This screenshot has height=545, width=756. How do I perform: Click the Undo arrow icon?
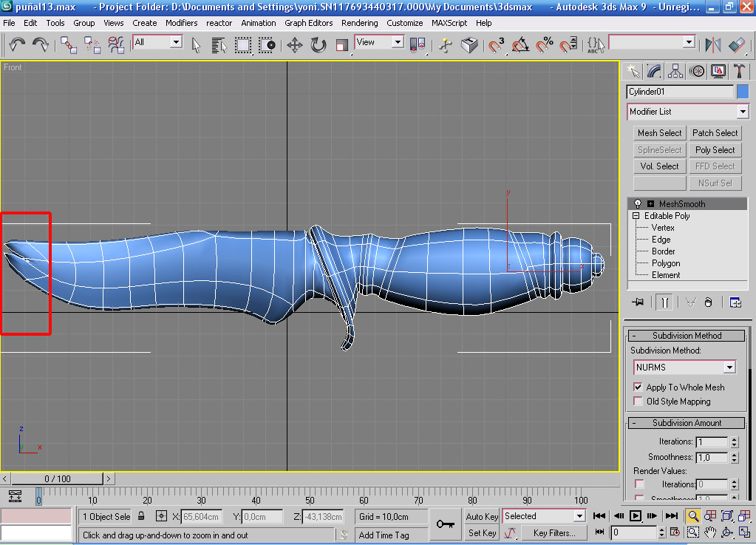point(17,45)
